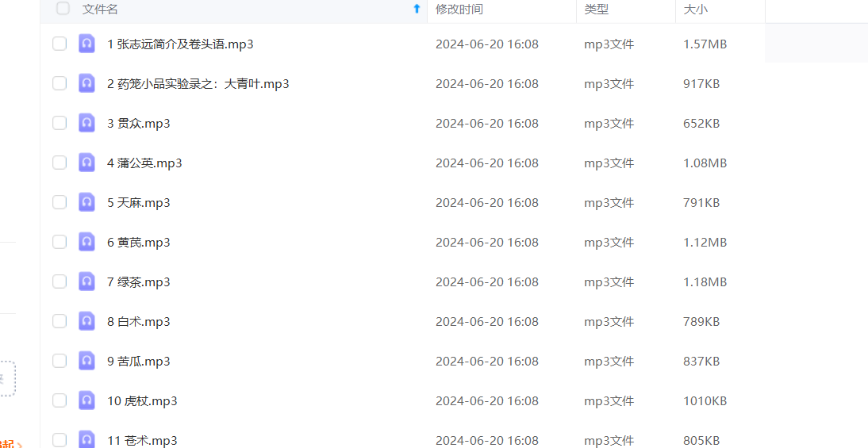Open file 2 药笼小品实验录之：大青叶.mp3
The width and height of the screenshot is (868, 448).
tap(198, 83)
